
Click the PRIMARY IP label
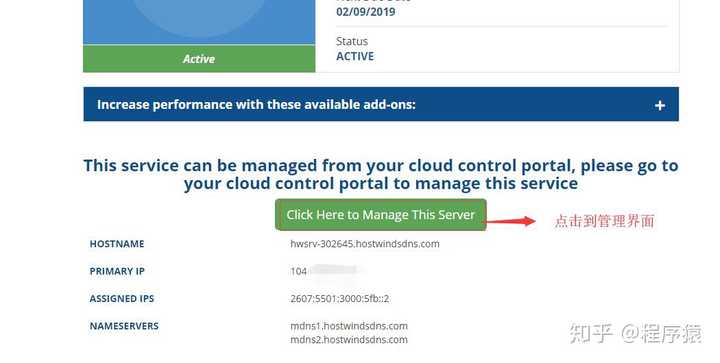(x=117, y=271)
